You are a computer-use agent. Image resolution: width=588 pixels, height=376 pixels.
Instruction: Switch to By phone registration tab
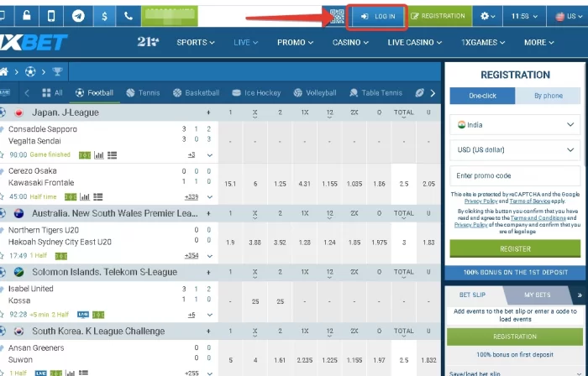[x=548, y=96]
